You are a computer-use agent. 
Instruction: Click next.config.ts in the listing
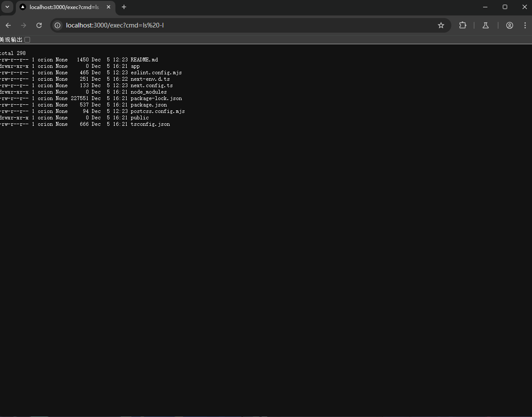point(151,85)
